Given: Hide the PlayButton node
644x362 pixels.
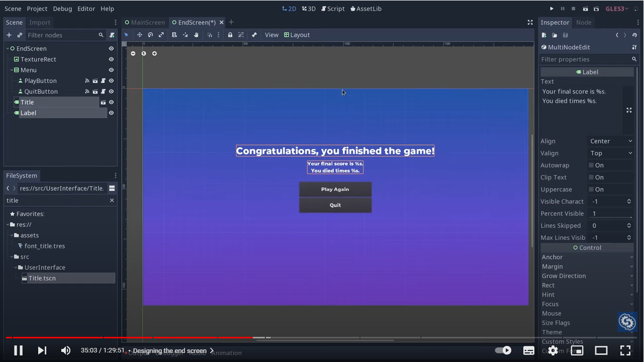Looking at the screenshot, I should click(x=111, y=80).
